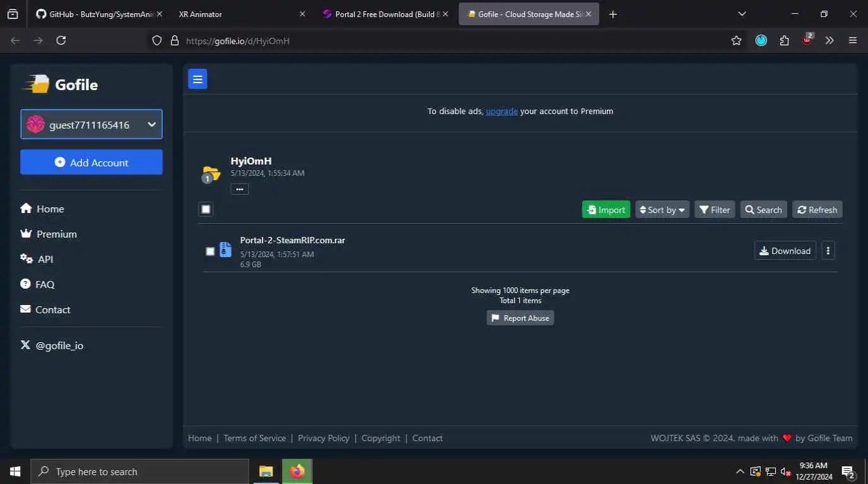Open the vertical three-dot menu for Portal-2-SteamRIP.com.rar
The image size is (868, 484).
(x=828, y=250)
